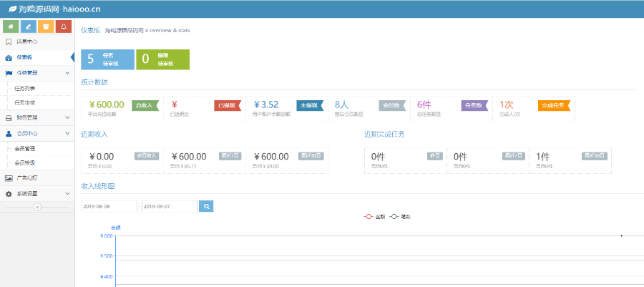This screenshot has width=644, height=287.
Task: Open 广告幻灯 in the sidebar
Action: coord(37,178)
